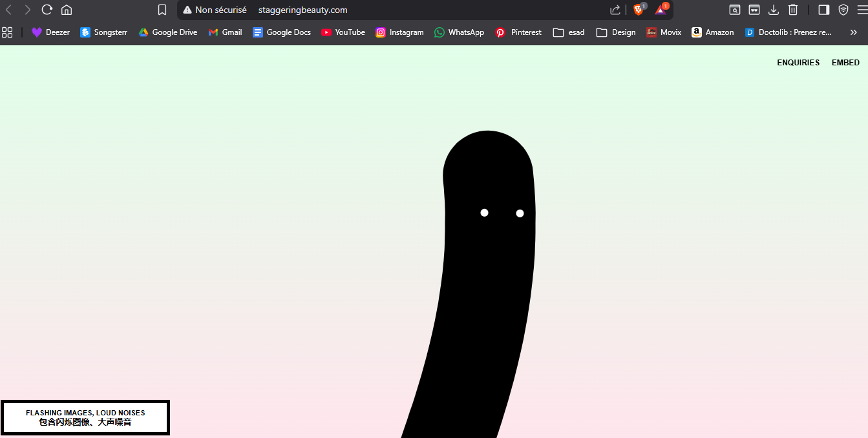Open the esad bookmarks folder
Image resolution: width=868 pixels, height=438 pixels.
pyautogui.click(x=569, y=32)
